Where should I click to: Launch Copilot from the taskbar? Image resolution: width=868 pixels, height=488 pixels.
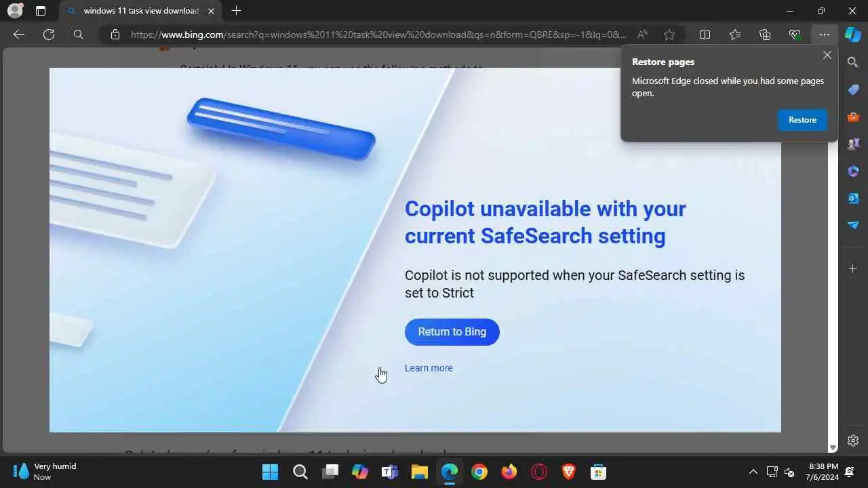(359, 472)
